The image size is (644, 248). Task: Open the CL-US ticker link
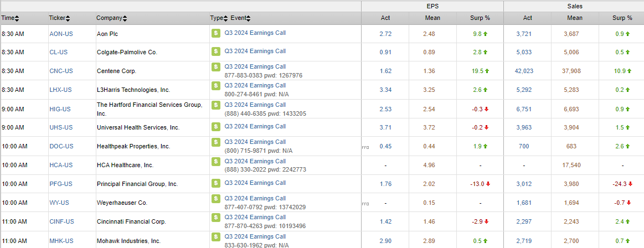(x=58, y=52)
